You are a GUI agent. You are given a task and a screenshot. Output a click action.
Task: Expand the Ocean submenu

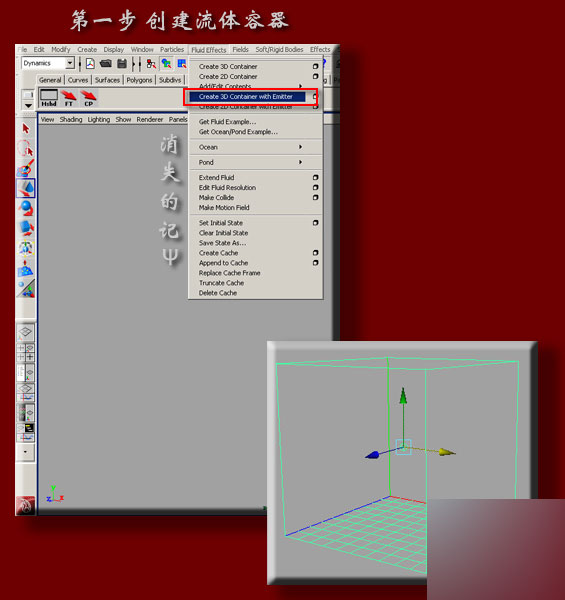(x=301, y=147)
